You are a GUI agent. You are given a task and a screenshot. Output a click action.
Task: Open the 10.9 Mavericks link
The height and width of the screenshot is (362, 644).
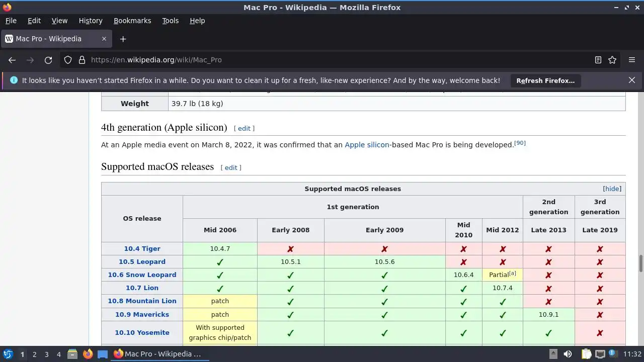click(142, 314)
